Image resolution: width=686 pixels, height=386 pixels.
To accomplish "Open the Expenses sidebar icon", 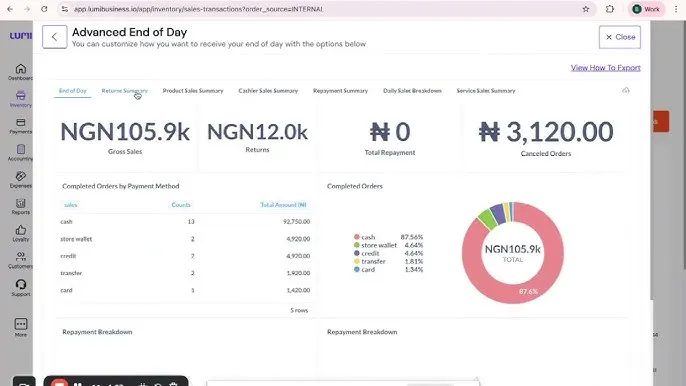I will pos(21,176).
